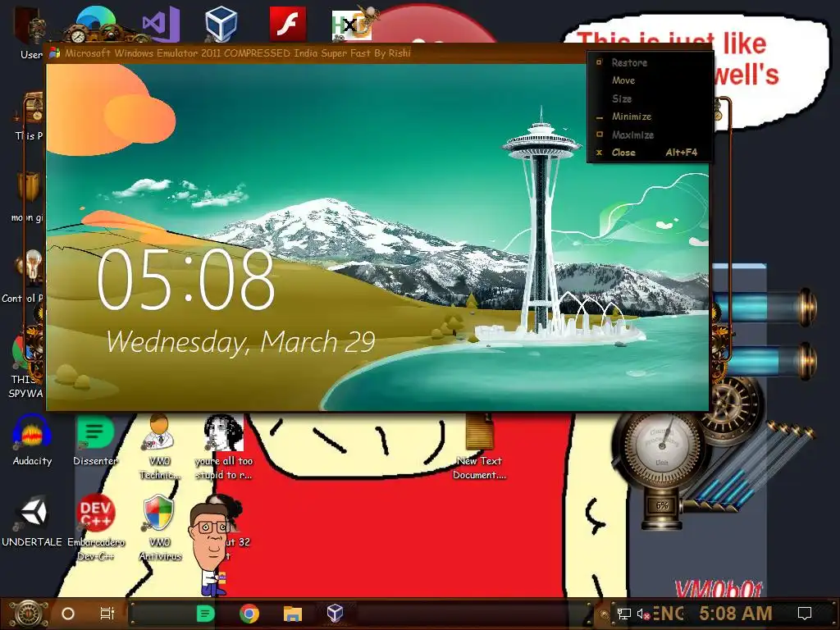This screenshot has height=630, width=840.
Task: Click the network tray icon
Action: (623, 614)
